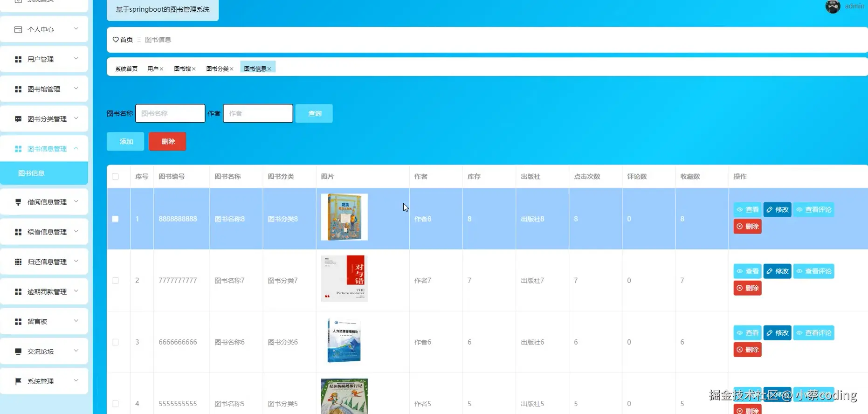Image resolution: width=868 pixels, height=414 pixels.
Task: Open the book cover of 图书名称6
Action: tap(344, 340)
